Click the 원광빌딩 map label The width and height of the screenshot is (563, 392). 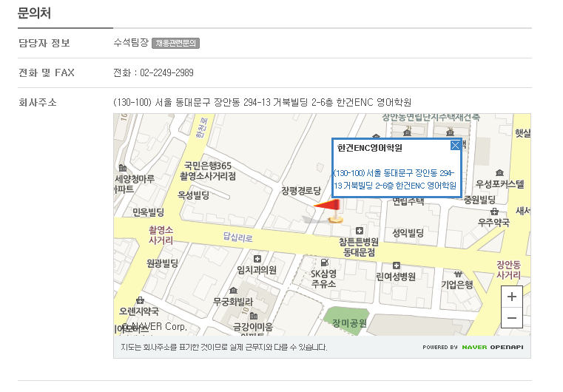[162, 263]
